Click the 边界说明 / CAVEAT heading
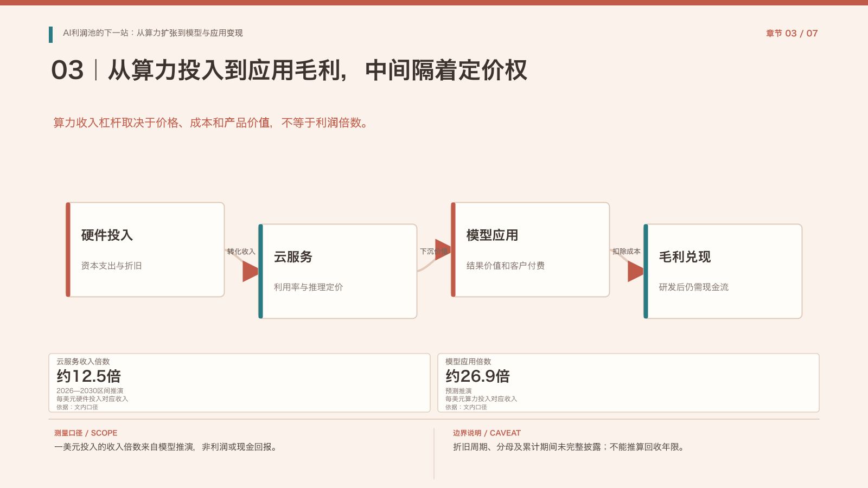 click(487, 433)
